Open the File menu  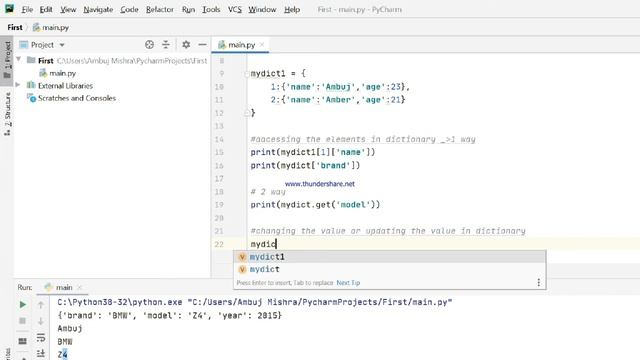[x=27, y=9]
